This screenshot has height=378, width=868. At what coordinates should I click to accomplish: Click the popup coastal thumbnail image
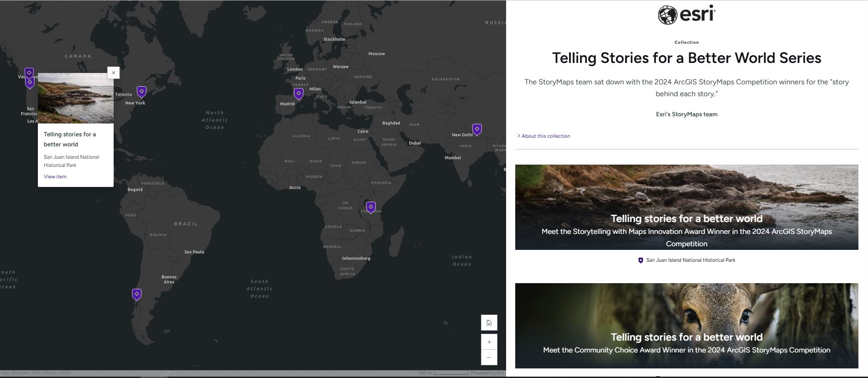(x=76, y=98)
